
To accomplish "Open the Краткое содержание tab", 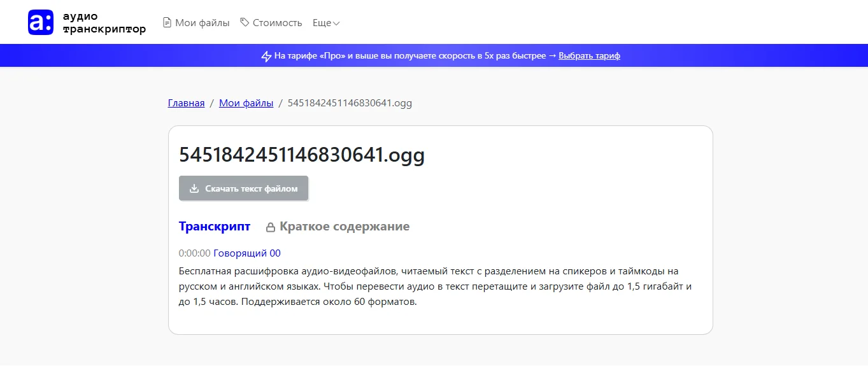I will (x=344, y=227).
